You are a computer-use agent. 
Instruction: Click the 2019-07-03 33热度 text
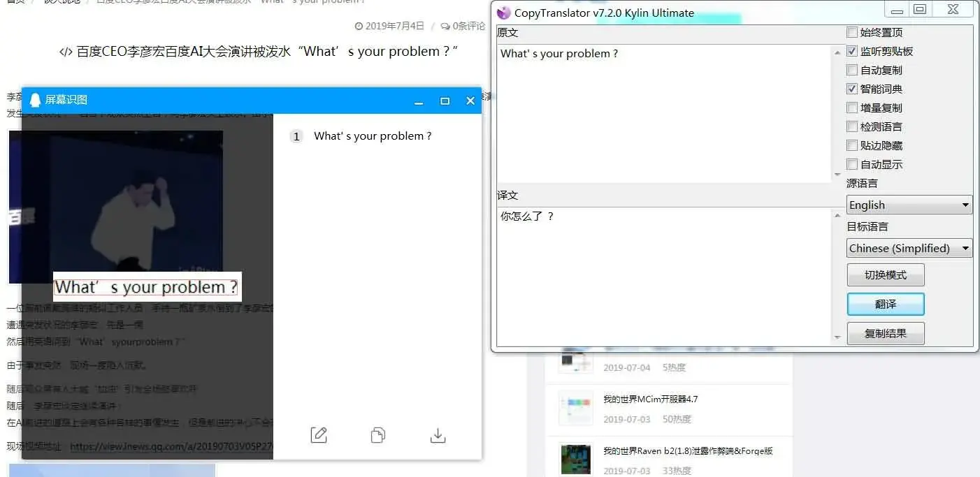[647, 471]
